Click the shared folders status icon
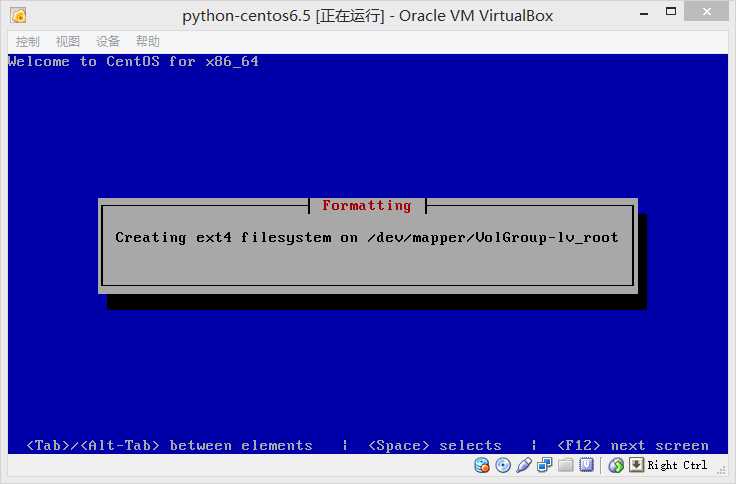The image size is (736, 484). 566,465
